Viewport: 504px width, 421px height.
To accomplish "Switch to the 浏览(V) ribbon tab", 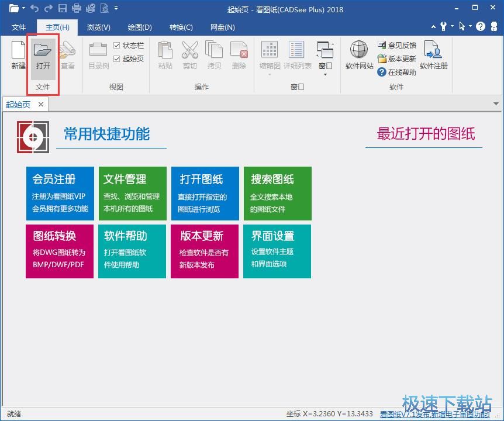I will (x=98, y=27).
